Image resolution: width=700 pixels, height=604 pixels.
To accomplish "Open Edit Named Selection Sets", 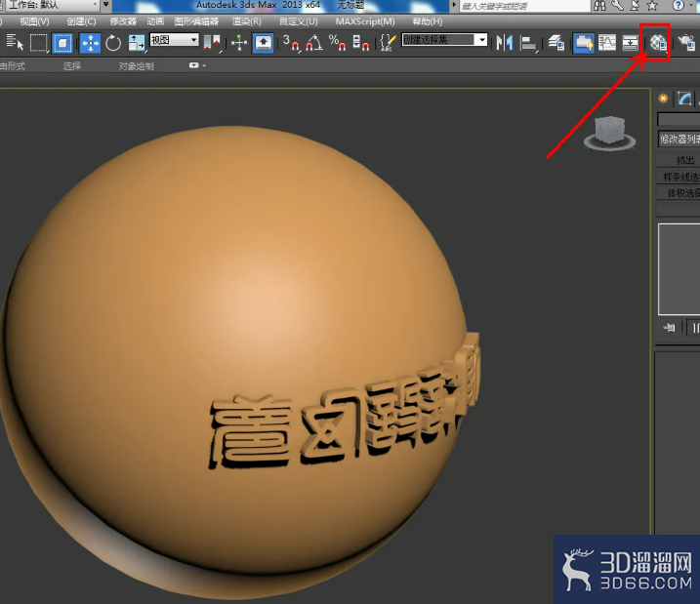I will pos(387,43).
